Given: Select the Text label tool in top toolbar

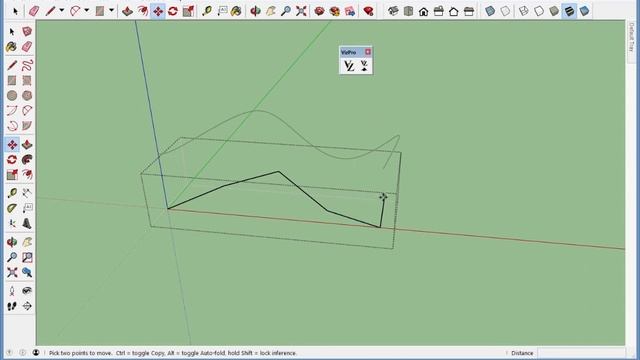Looking at the screenshot, I should point(222,11).
